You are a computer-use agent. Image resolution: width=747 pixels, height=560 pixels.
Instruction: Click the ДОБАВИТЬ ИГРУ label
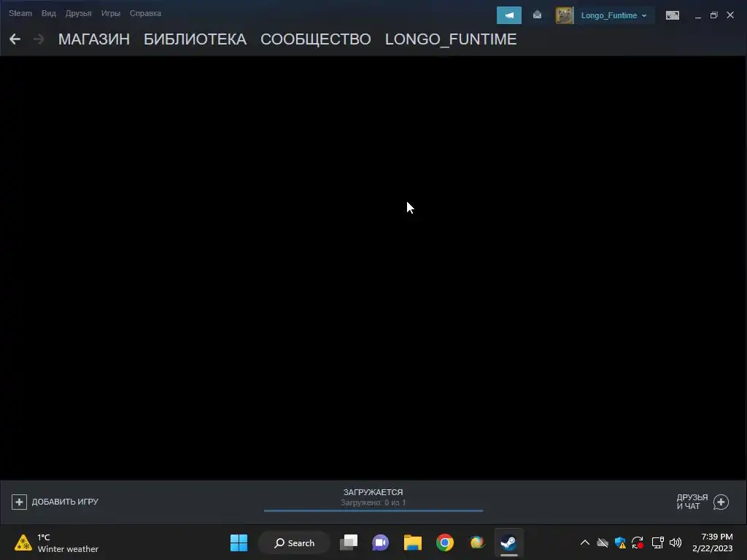point(65,502)
